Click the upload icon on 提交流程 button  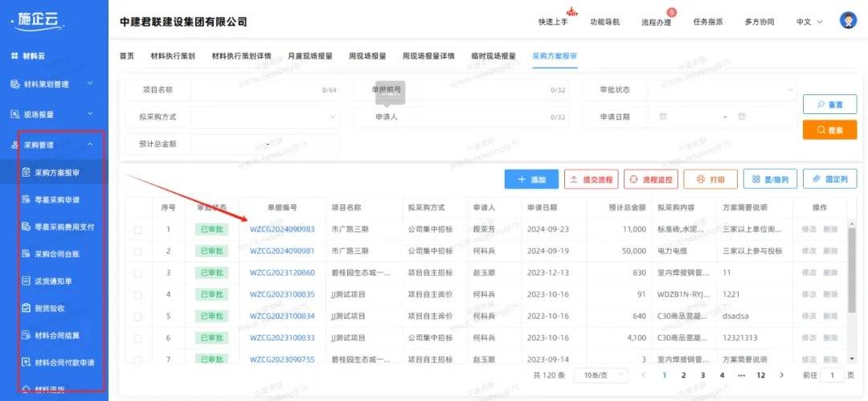574,179
